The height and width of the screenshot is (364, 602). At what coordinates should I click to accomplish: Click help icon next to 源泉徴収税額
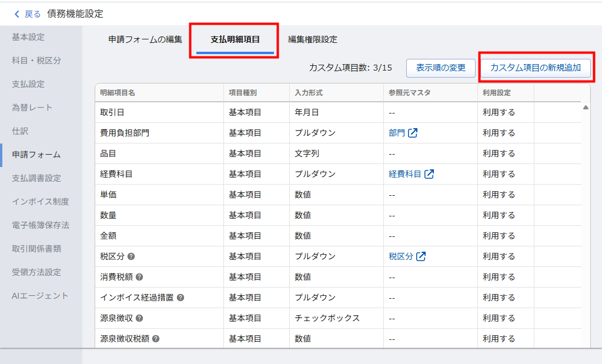tap(156, 339)
